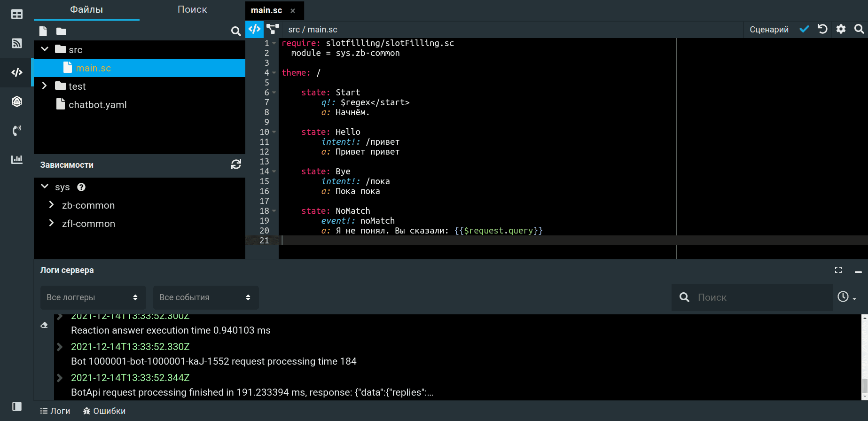The image size is (868, 421).
Task: Expand log entry 13:33:52.330Z
Action: 60,347
